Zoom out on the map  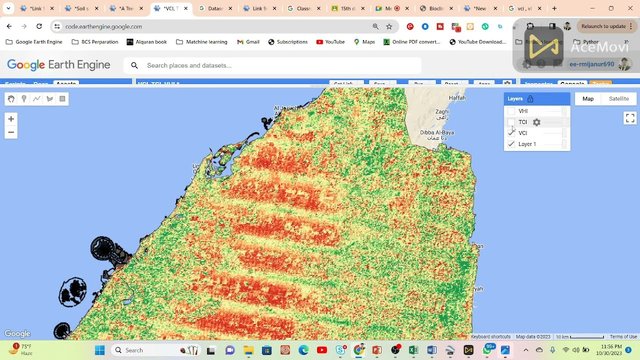click(11, 132)
